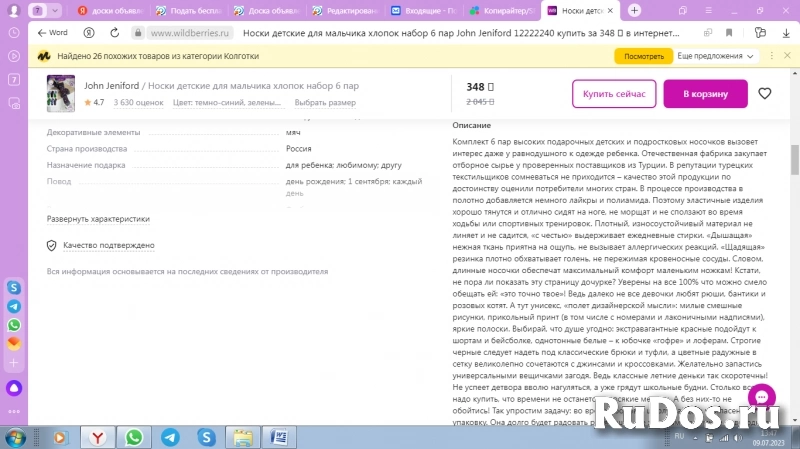Click the «Посмотреть» similar goods button

[643, 56]
